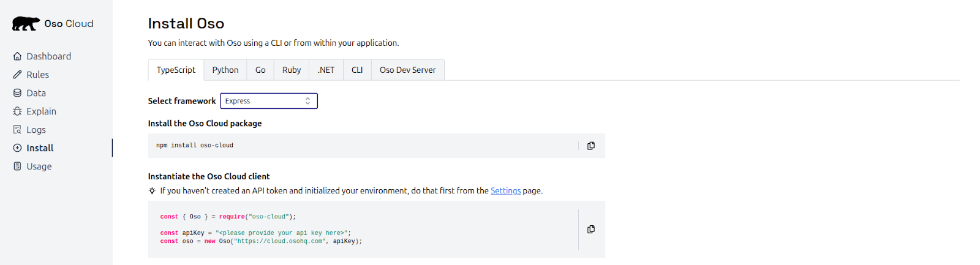The width and height of the screenshot is (980, 265).
Task: Click the lightbulb tip icon
Action: (152, 191)
